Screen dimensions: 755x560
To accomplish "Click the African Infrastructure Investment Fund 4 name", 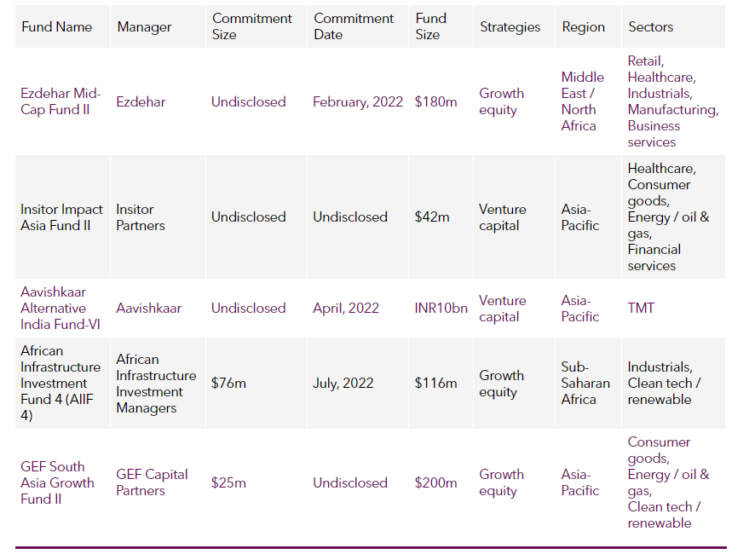I will point(61,383).
